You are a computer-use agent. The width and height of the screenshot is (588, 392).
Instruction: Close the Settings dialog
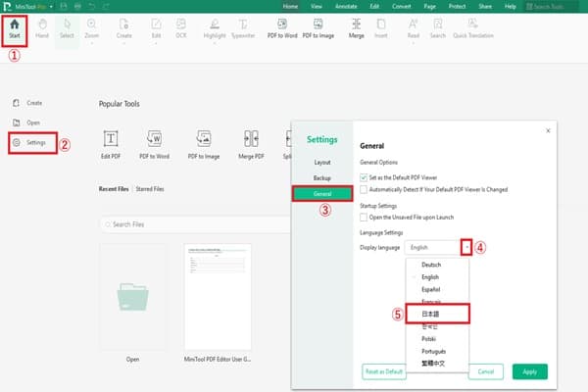click(x=548, y=130)
